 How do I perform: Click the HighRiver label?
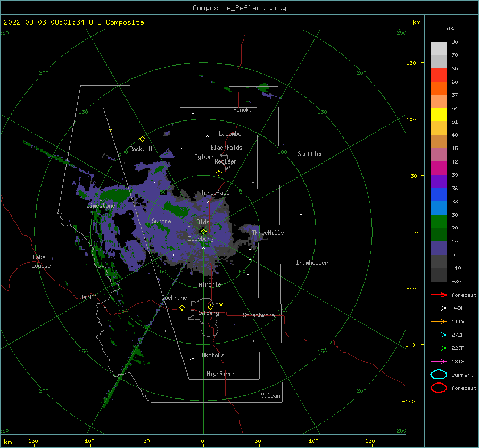pos(221,374)
